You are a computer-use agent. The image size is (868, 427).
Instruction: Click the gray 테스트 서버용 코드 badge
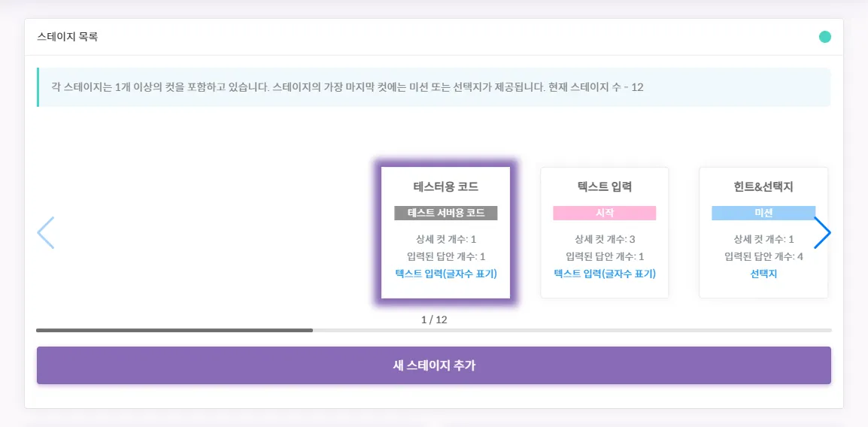pos(445,213)
